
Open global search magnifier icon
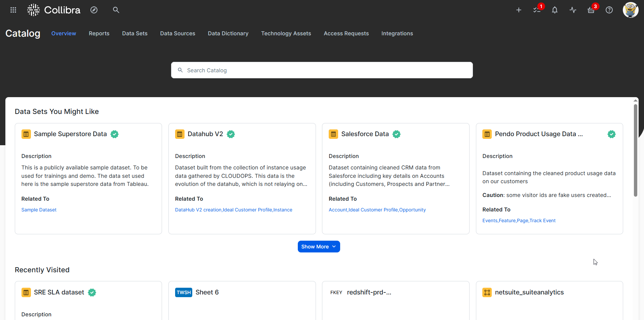click(x=116, y=10)
